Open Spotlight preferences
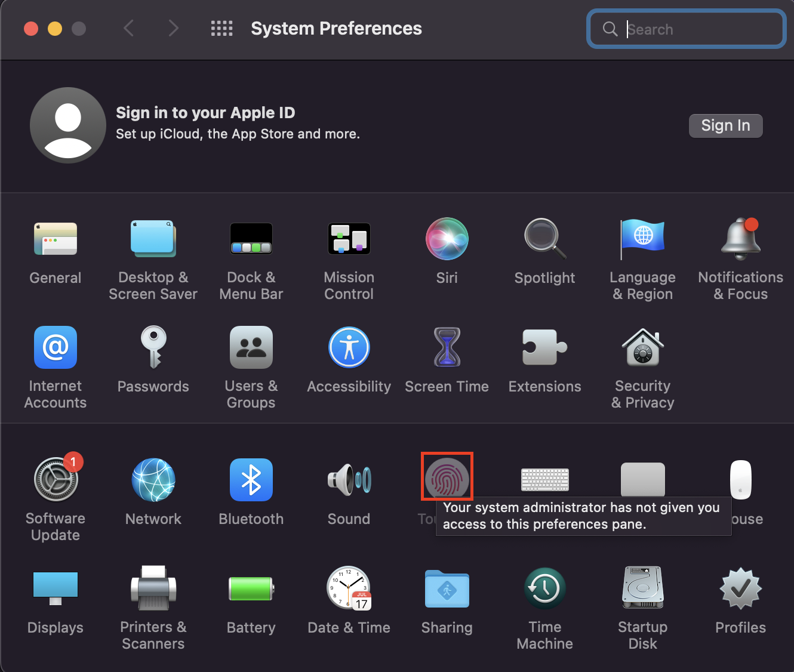 point(545,239)
